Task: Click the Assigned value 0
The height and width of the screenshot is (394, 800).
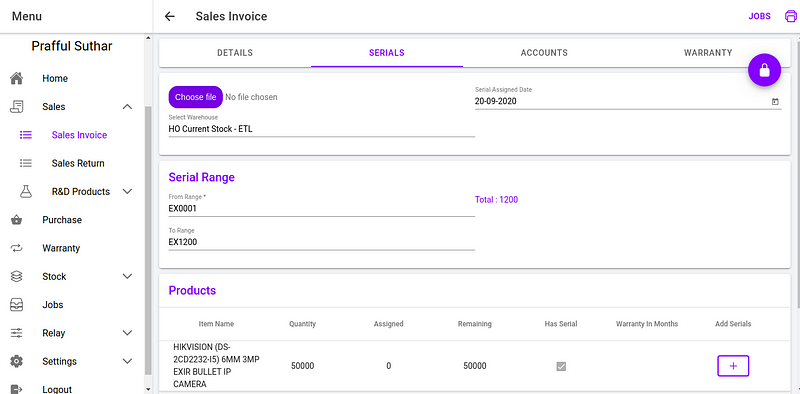Action: pyautogui.click(x=389, y=366)
